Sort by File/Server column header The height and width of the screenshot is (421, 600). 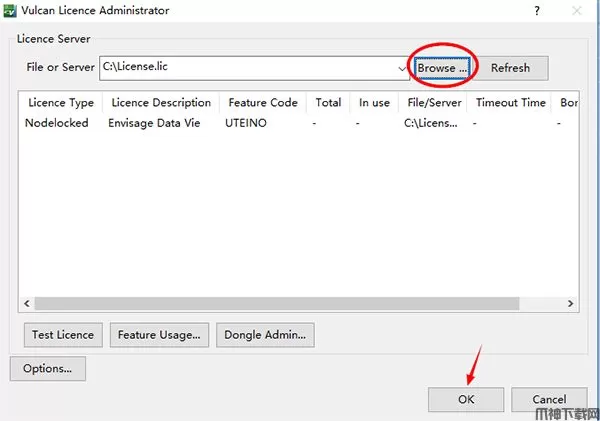pos(432,103)
